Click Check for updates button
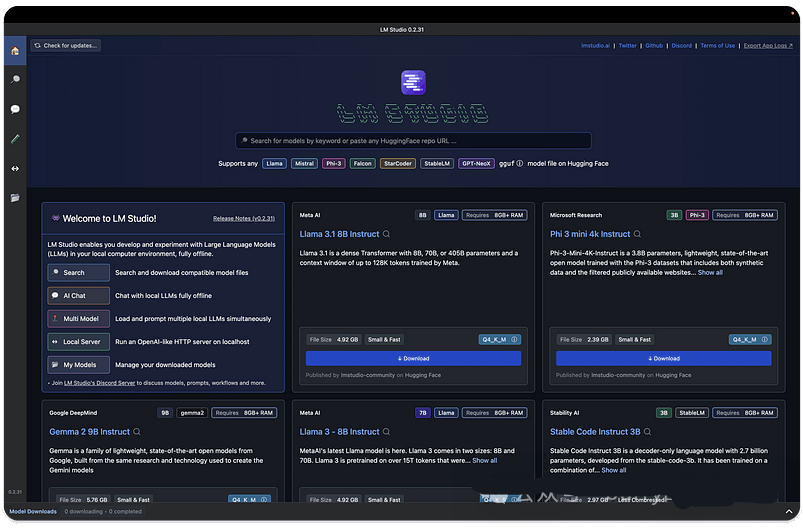803x529 pixels. [66, 46]
